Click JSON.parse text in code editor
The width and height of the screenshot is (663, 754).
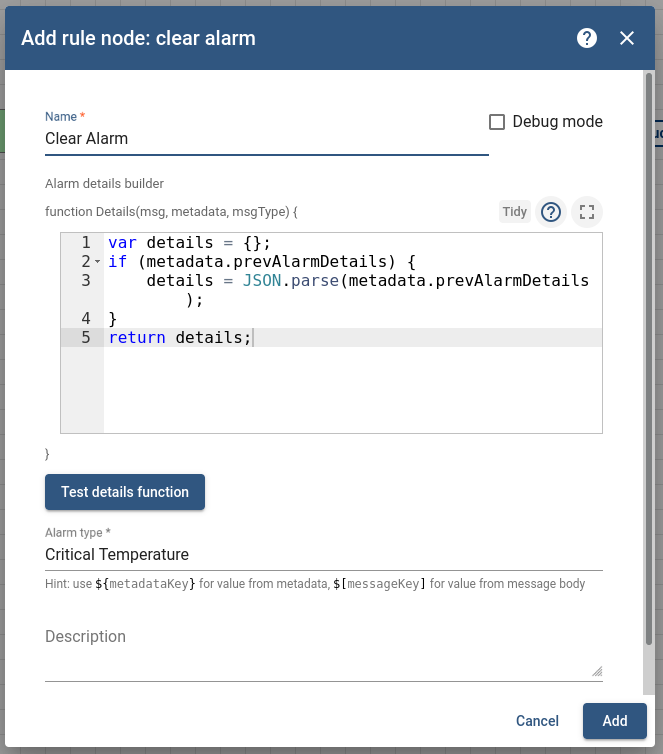tap(290, 281)
